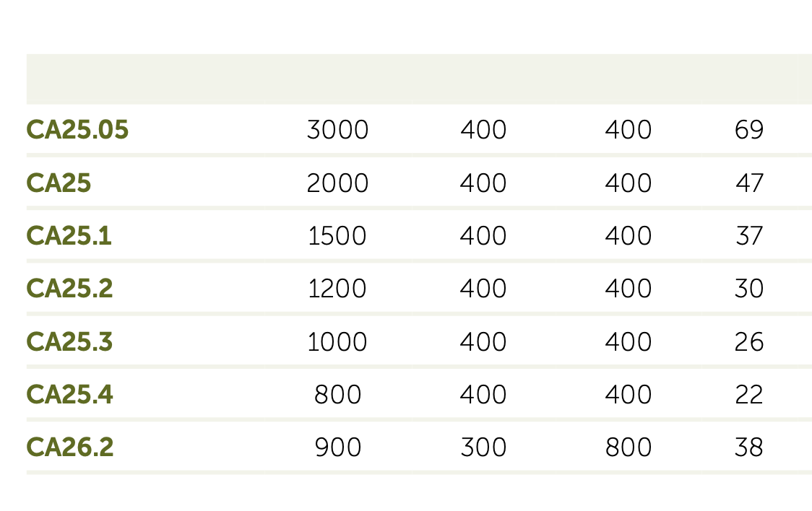Click the 800 value in CA25.4 row
The height and width of the screenshot is (511, 812).
tap(337, 395)
